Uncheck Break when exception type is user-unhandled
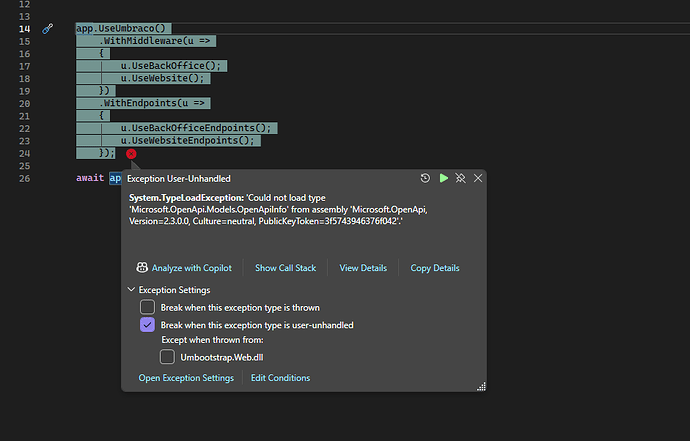 coord(148,325)
